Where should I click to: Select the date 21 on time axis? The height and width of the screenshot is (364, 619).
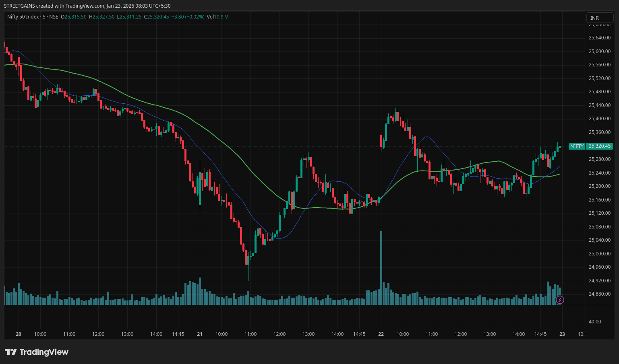click(x=200, y=334)
